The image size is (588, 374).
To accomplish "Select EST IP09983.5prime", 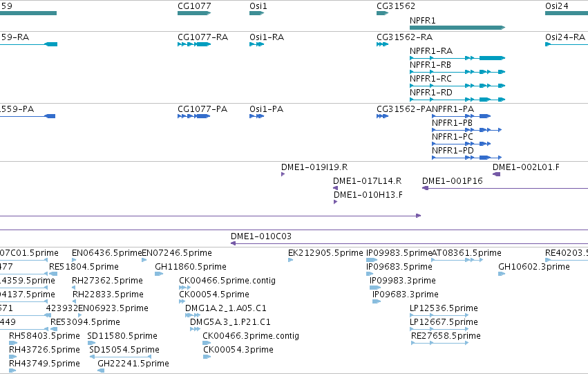I will (372, 260).
